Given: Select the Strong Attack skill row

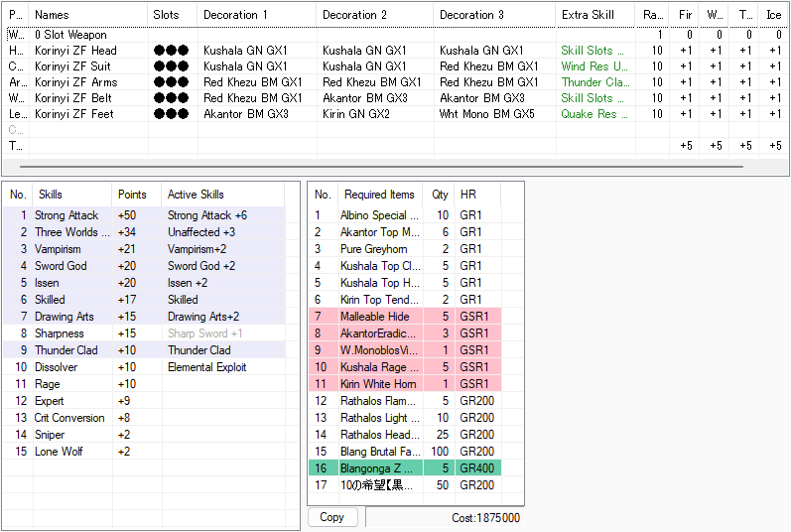Looking at the screenshot, I should (66, 215).
